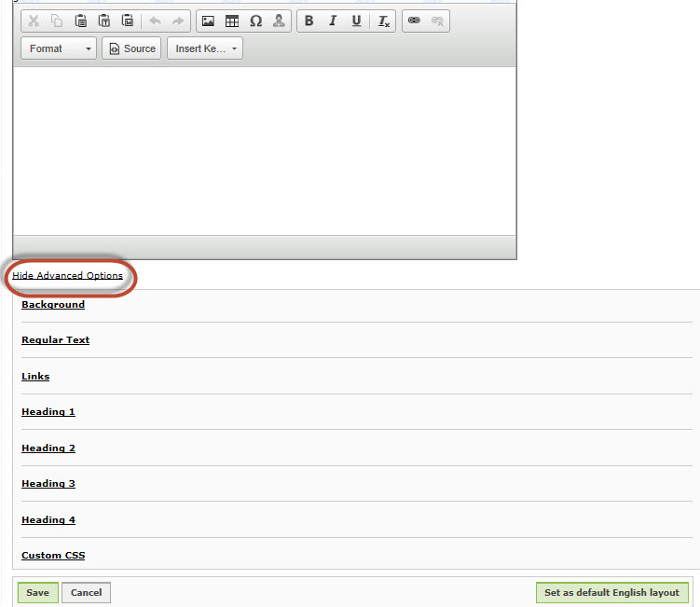Click the Unlink icon

click(x=437, y=21)
